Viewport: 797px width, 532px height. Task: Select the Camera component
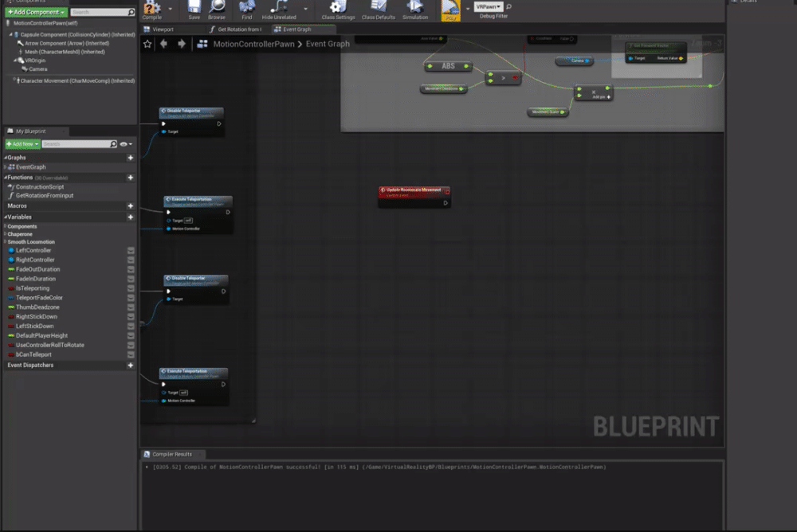pyautogui.click(x=37, y=69)
